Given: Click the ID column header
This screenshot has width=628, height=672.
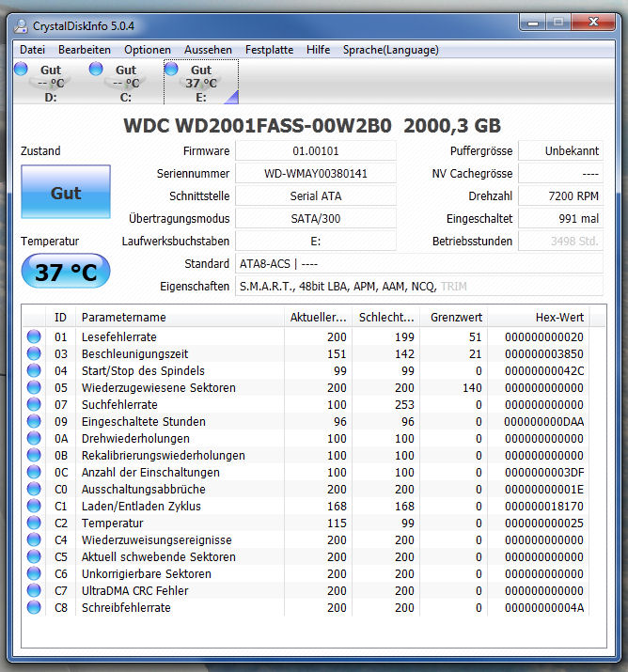Looking at the screenshot, I should (x=60, y=317).
